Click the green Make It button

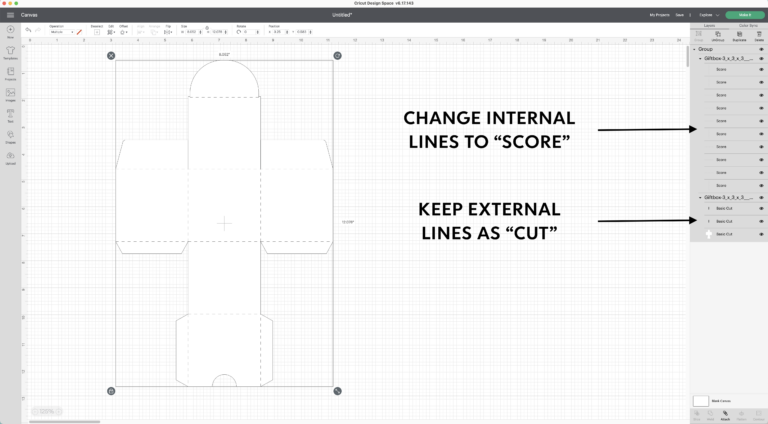744,15
